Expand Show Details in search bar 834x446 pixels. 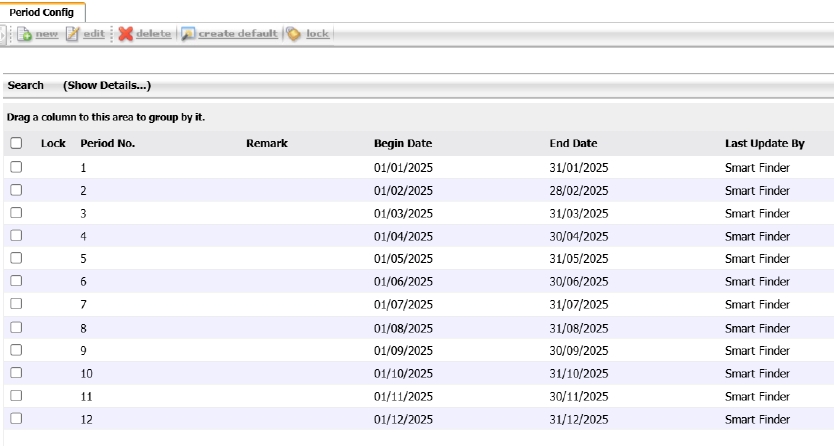tap(106, 86)
